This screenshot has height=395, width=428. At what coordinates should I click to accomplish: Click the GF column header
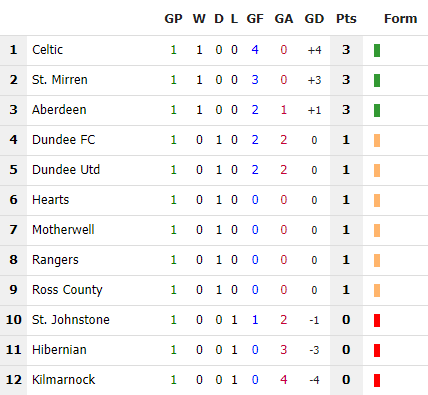[x=255, y=19]
